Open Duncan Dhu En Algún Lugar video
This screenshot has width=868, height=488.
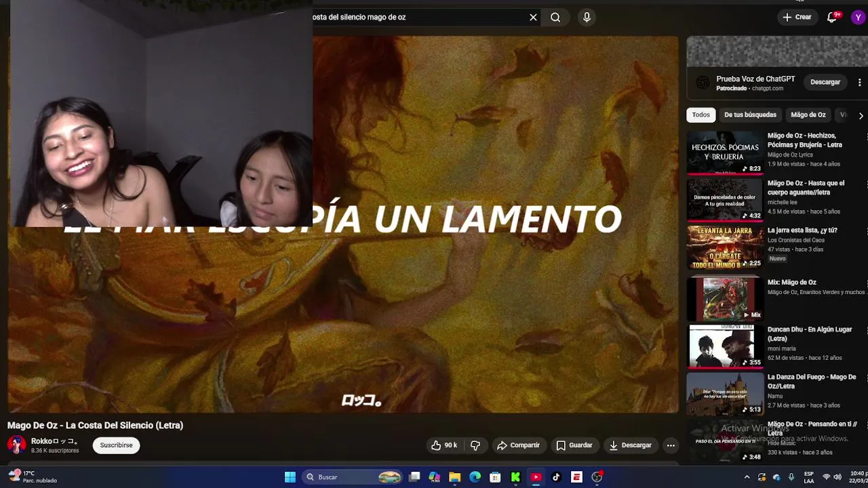pos(810,334)
